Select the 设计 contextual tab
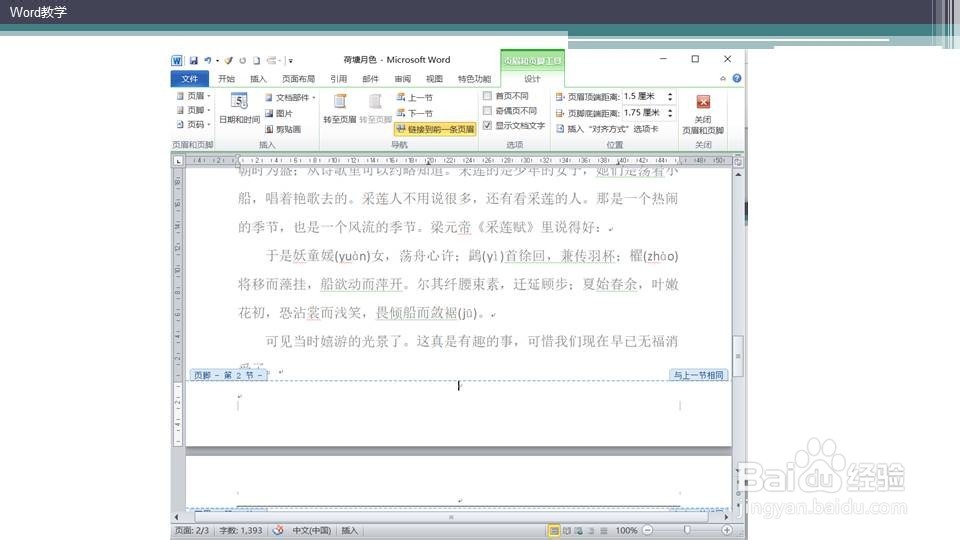This screenshot has height=540, width=960. (532, 79)
